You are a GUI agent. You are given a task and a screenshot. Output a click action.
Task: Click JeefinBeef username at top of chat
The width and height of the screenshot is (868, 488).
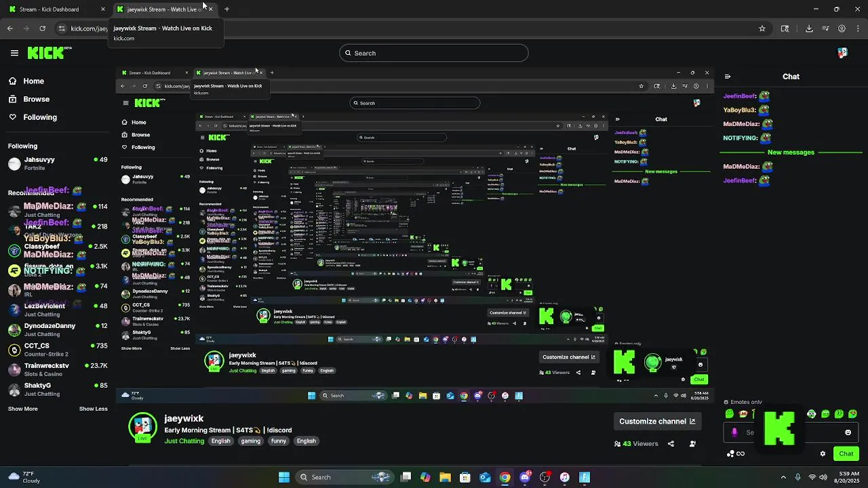point(740,96)
